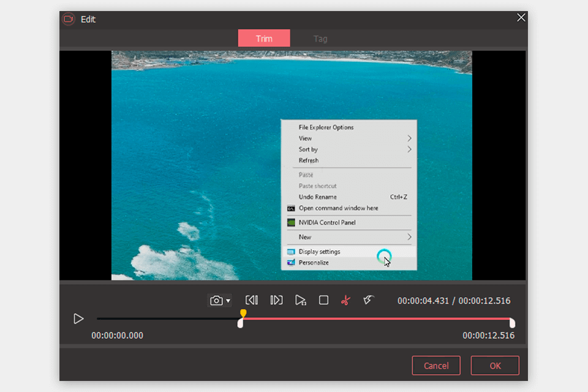
Task: Select the Trim tab
Action: [x=264, y=38]
